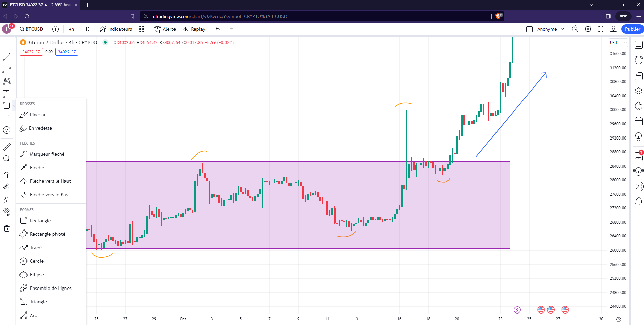This screenshot has width=644, height=325.
Task: Select Flèche vers le Haut
Action: 51,181
